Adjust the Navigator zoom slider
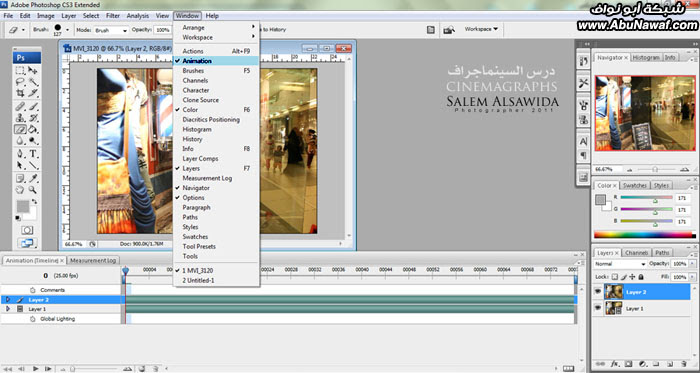The image size is (700, 373). coord(655,170)
